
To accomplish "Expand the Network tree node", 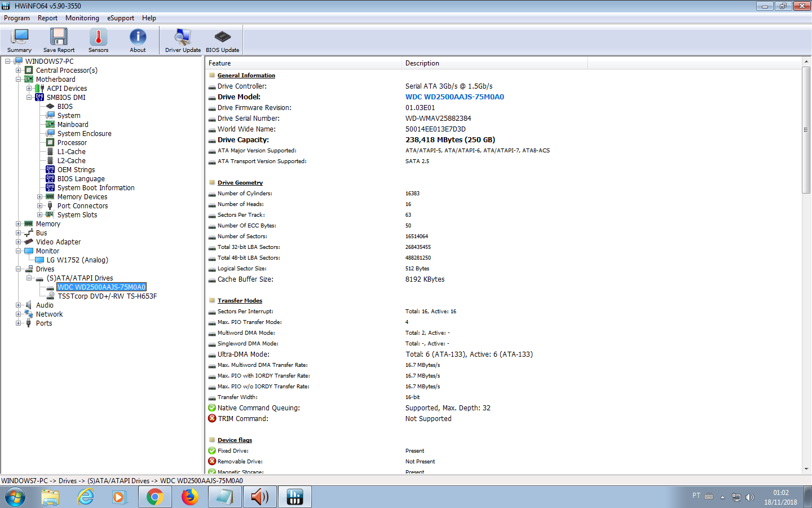I will point(18,314).
